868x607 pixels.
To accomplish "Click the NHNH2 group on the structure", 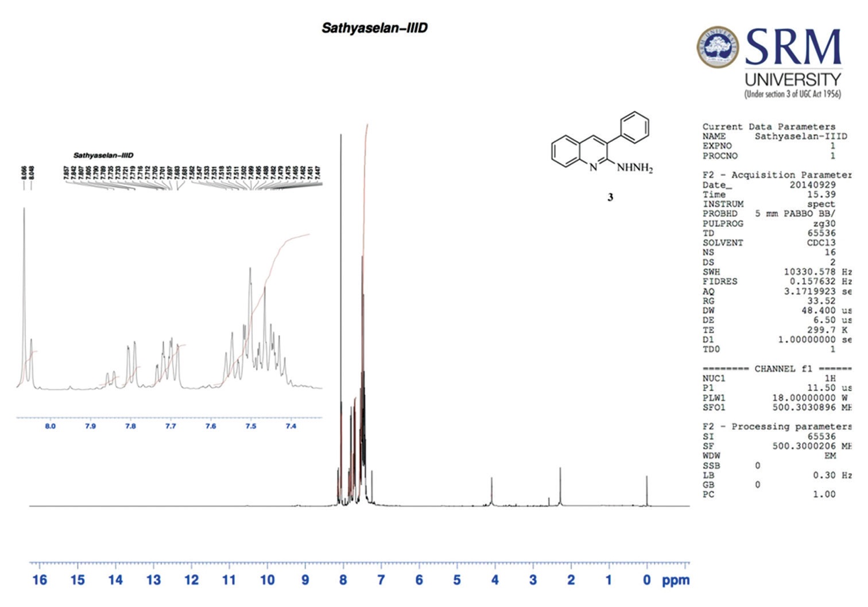I will tap(634, 168).
